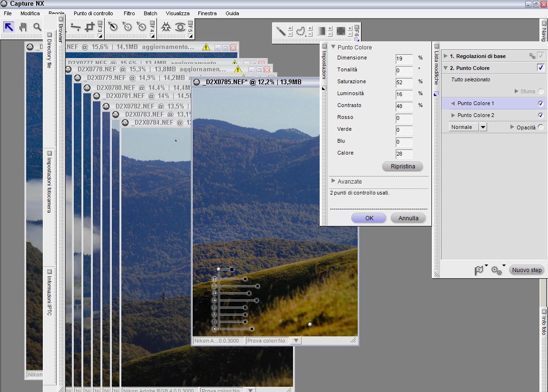Screen dimensions: 548x392
Task: Collapse the Impostazioni settings panel
Action: tap(324, 46)
